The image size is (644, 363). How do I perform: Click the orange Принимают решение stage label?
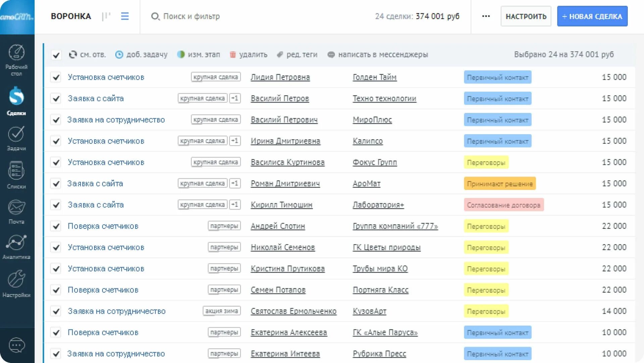click(x=499, y=184)
